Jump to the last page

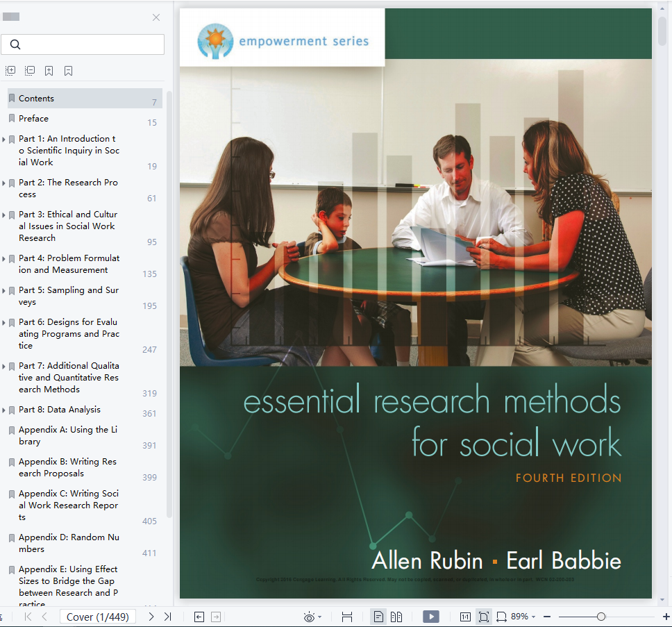pos(167,617)
